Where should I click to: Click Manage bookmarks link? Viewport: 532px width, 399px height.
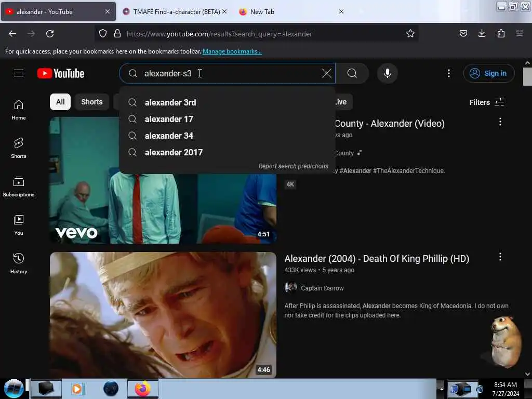pyautogui.click(x=232, y=51)
